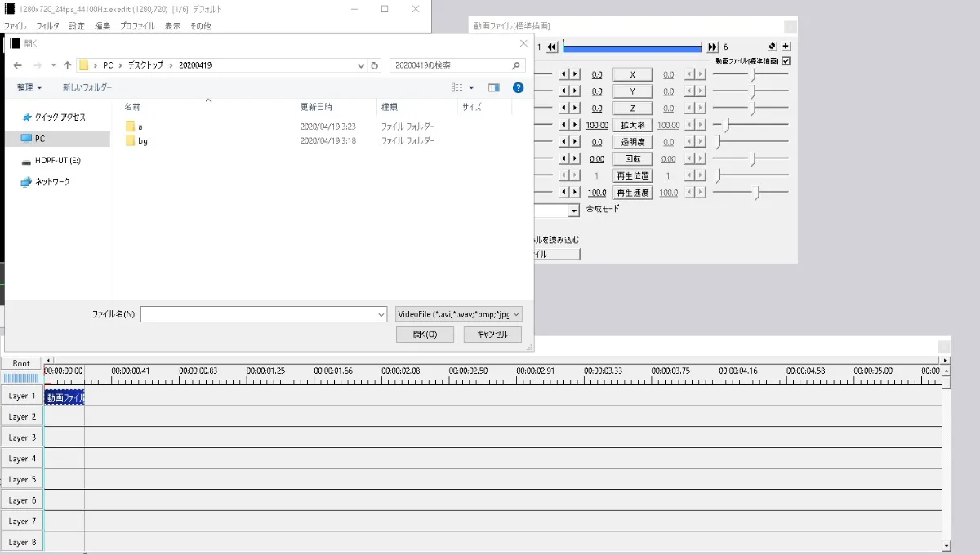Click the 拡大率 slider
This screenshot has height=555, width=980.
pyautogui.click(x=751, y=125)
